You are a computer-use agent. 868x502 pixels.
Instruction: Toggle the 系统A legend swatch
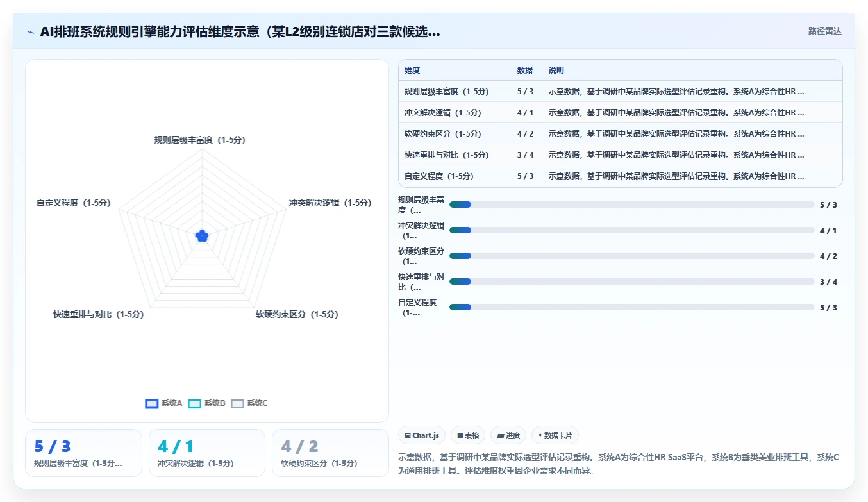click(x=152, y=403)
